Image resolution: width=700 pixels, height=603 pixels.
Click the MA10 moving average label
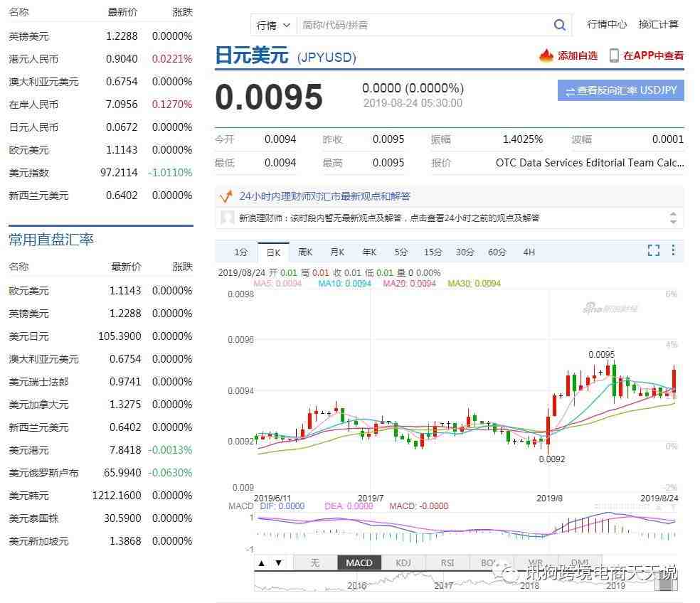click(x=344, y=284)
